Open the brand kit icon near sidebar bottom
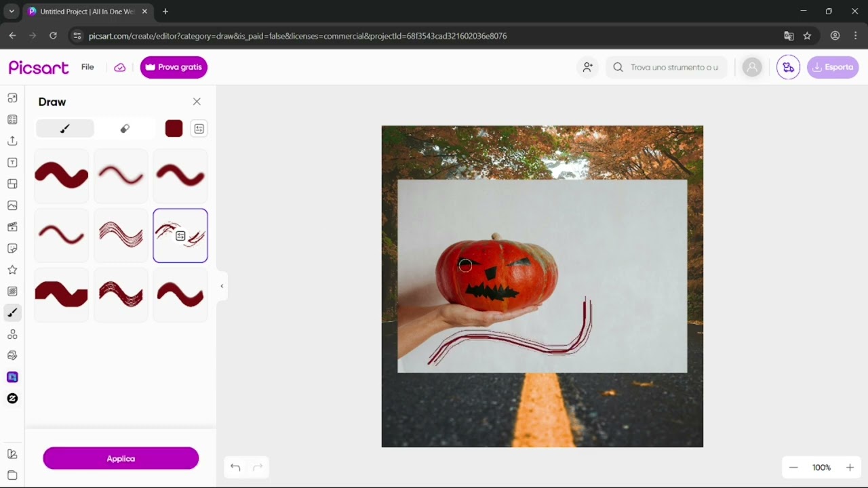Viewport: 868px width, 488px height. pos(12,454)
